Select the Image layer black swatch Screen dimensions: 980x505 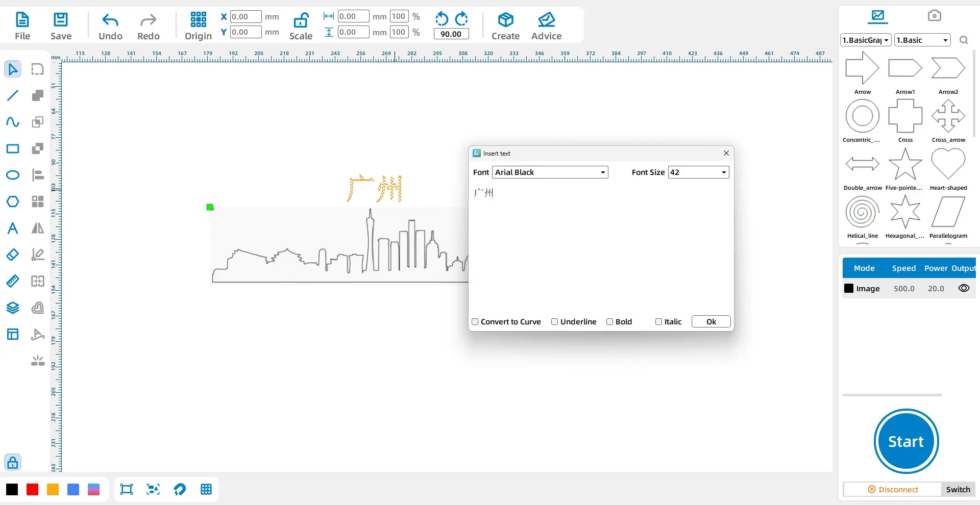(x=849, y=288)
